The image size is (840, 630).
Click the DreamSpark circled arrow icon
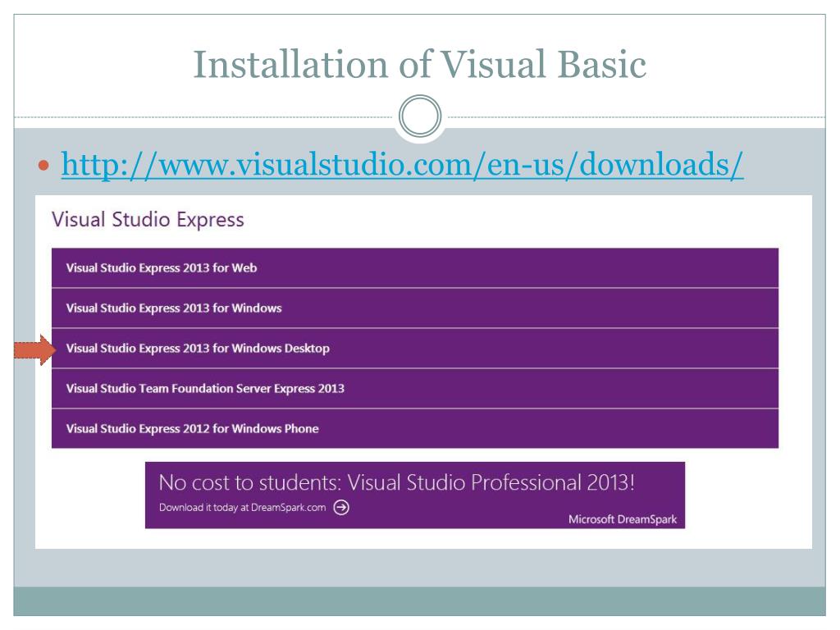coord(341,507)
